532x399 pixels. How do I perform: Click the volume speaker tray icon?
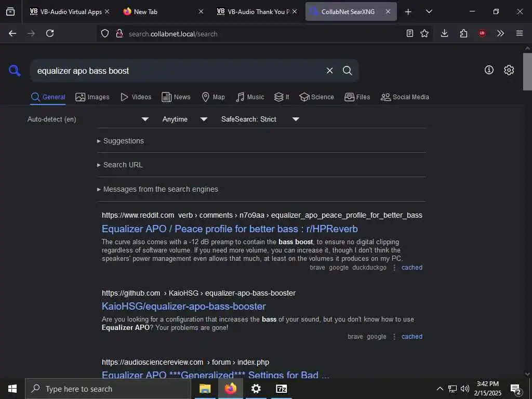[465, 389]
